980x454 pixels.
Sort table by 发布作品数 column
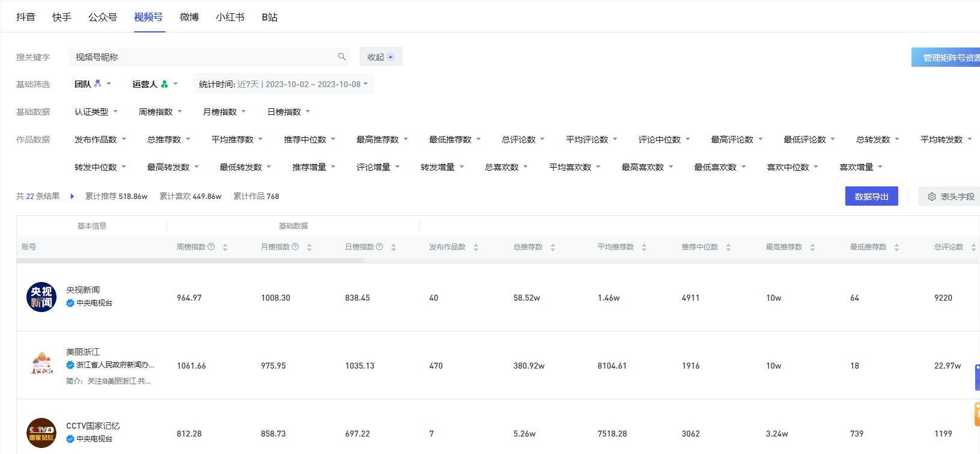point(476,247)
